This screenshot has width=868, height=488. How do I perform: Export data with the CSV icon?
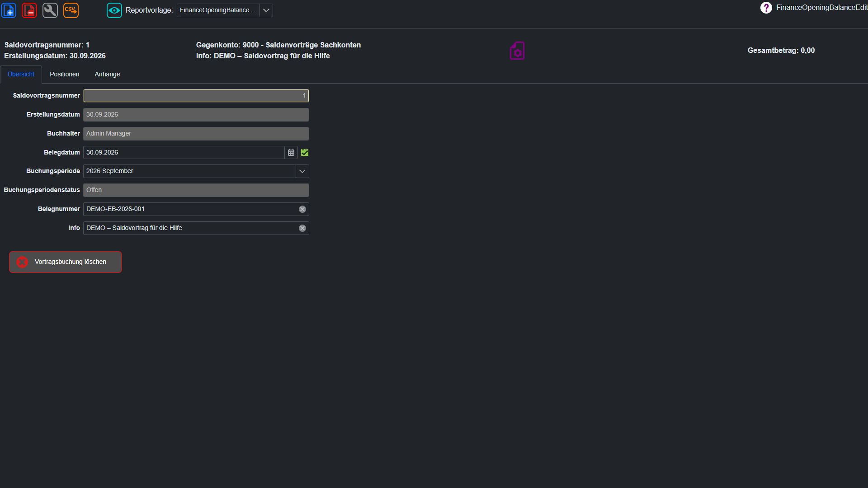coord(71,10)
